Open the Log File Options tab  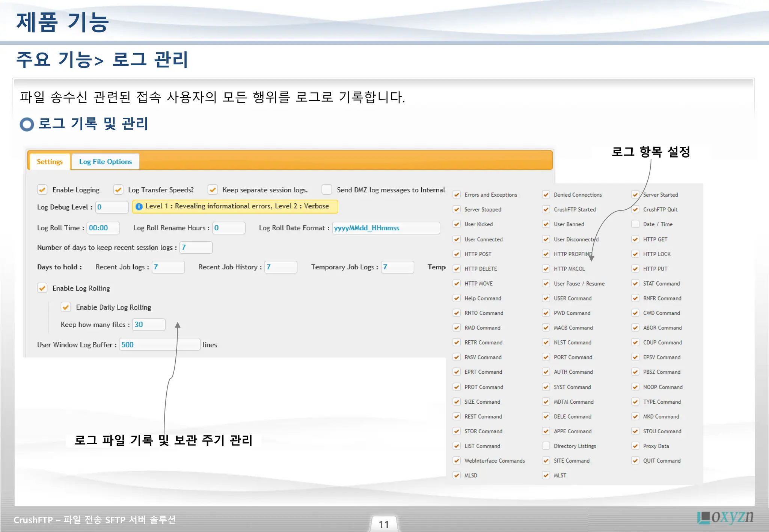(x=106, y=162)
